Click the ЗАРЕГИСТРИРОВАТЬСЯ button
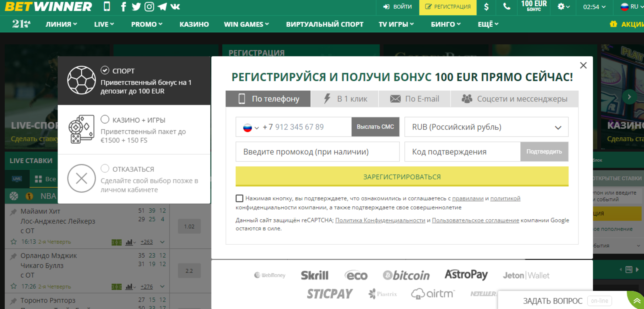The image size is (644, 309). click(x=402, y=177)
